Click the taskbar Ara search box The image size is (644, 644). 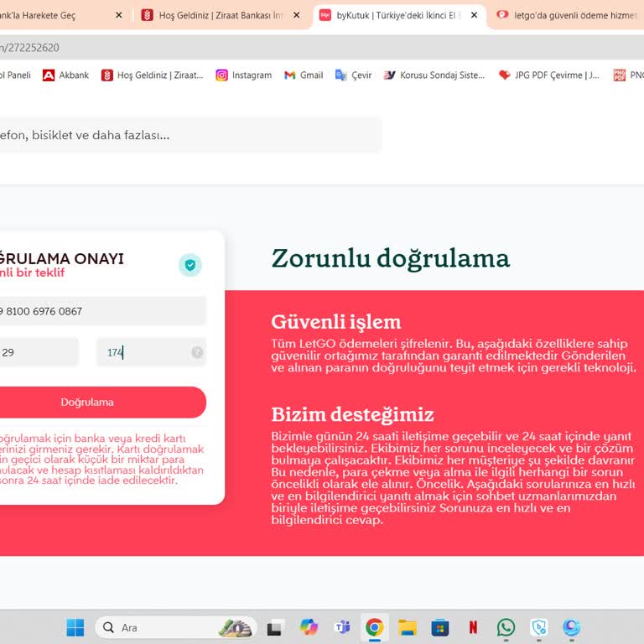(176, 627)
